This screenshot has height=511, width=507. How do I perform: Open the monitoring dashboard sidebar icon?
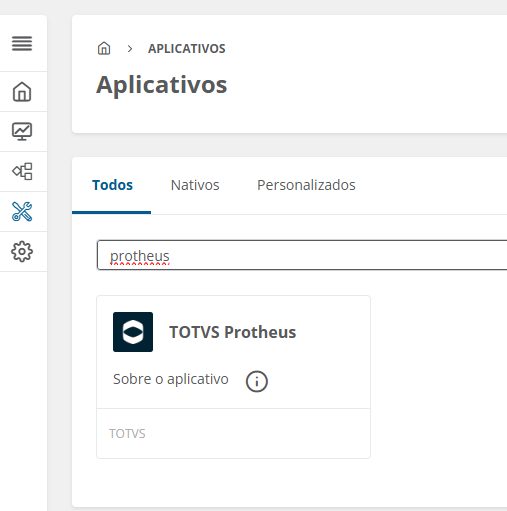tap(22, 131)
